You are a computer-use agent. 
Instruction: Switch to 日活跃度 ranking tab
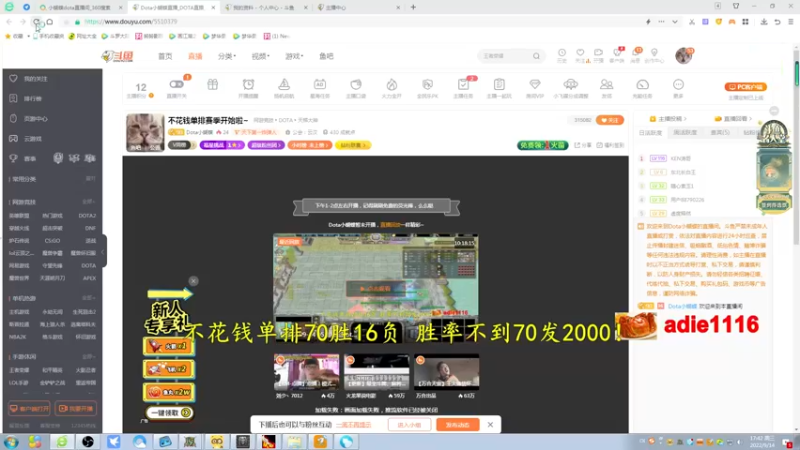coord(650,133)
